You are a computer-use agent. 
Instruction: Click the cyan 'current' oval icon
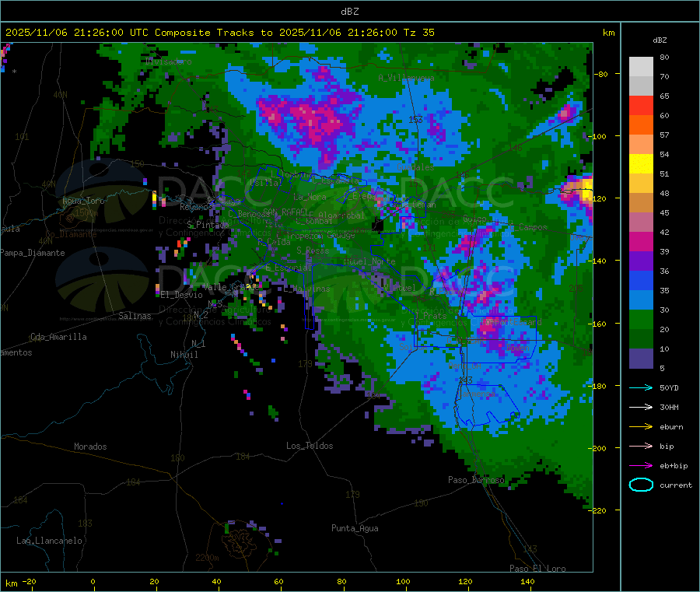tap(641, 485)
